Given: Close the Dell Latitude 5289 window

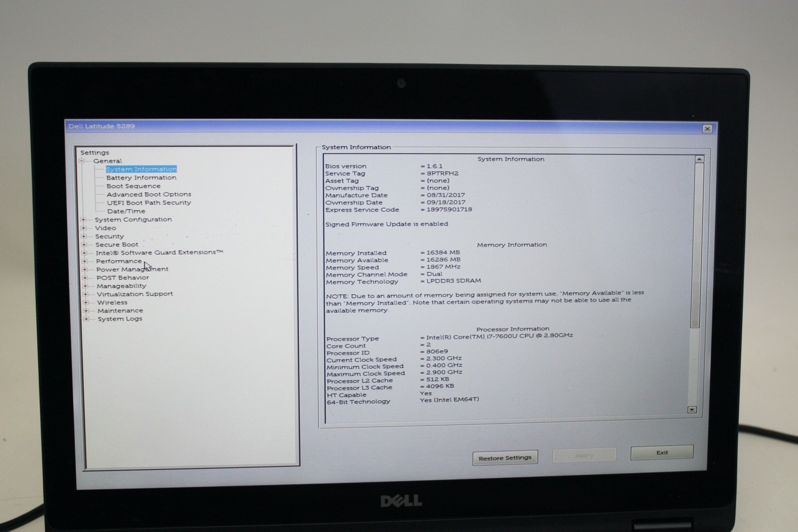Looking at the screenshot, I should tap(707, 129).
